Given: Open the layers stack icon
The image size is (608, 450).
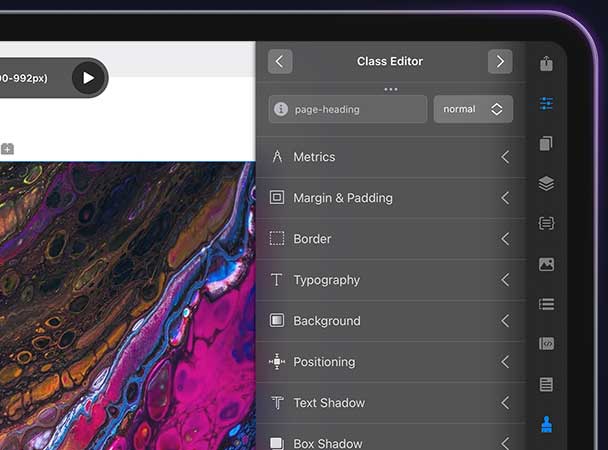Looking at the screenshot, I should (546, 184).
